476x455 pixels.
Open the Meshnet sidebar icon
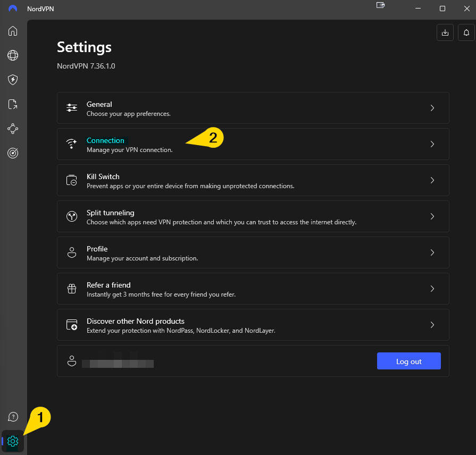point(13,129)
